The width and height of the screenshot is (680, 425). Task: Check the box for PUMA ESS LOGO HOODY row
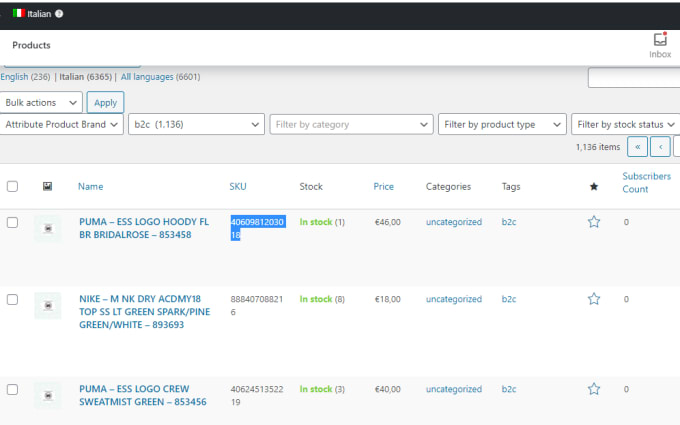(x=12, y=222)
